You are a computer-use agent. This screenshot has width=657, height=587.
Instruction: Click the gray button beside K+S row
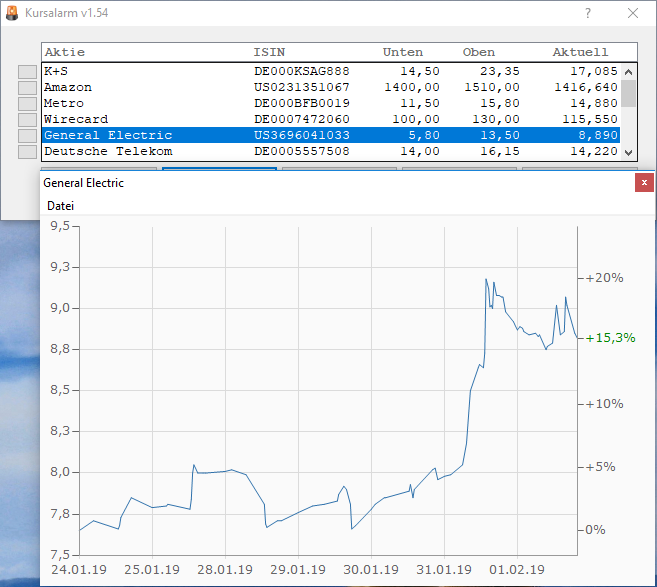coord(27,72)
